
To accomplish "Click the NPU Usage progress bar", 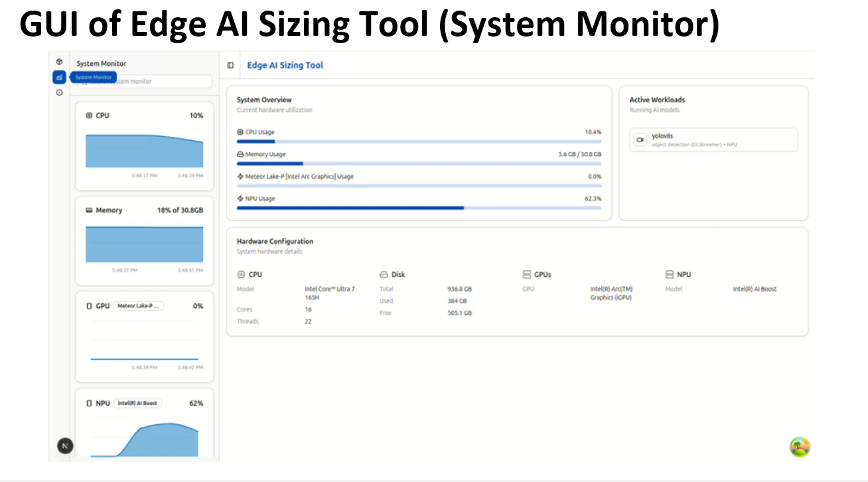I will 419,208.
